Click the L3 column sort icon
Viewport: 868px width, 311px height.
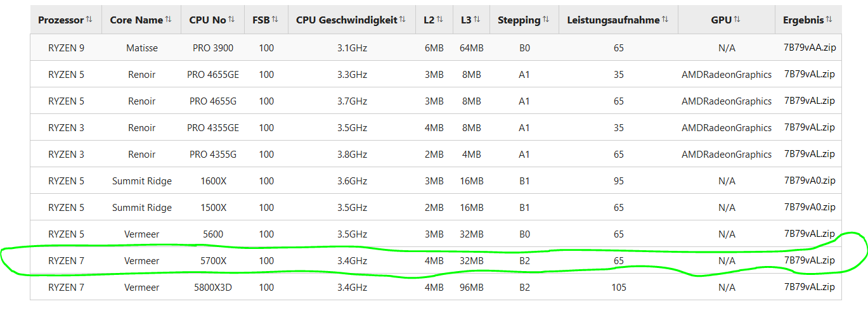[x=477, y=20]
